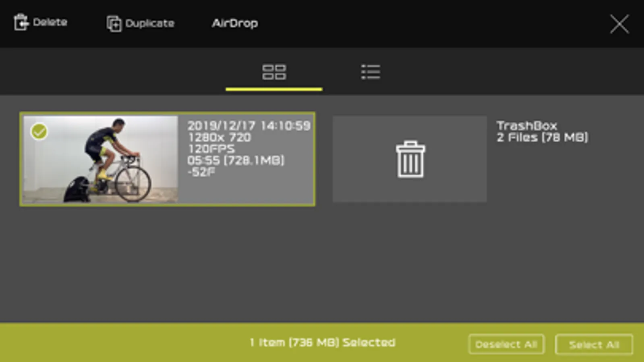The height and width of the screenshot is (362, 644).
Task: Click the Duplicate copy icon
Action: (114, 24)
